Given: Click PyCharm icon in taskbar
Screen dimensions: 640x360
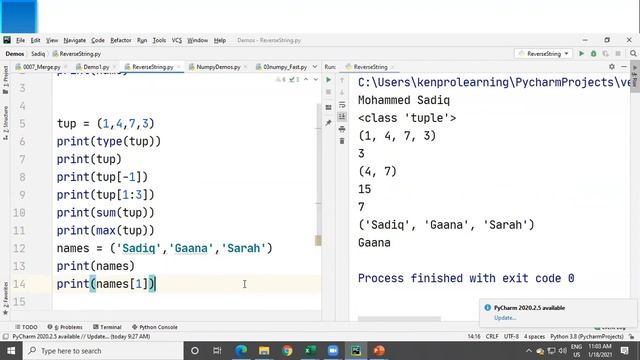Looking at the screenshot, I should pyautogui.click(x=356, y=351).
